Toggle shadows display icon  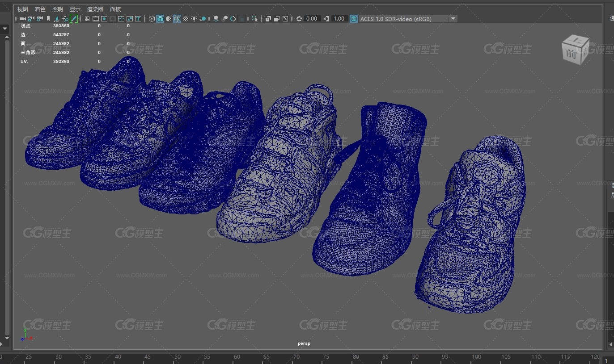click(202, 19)
